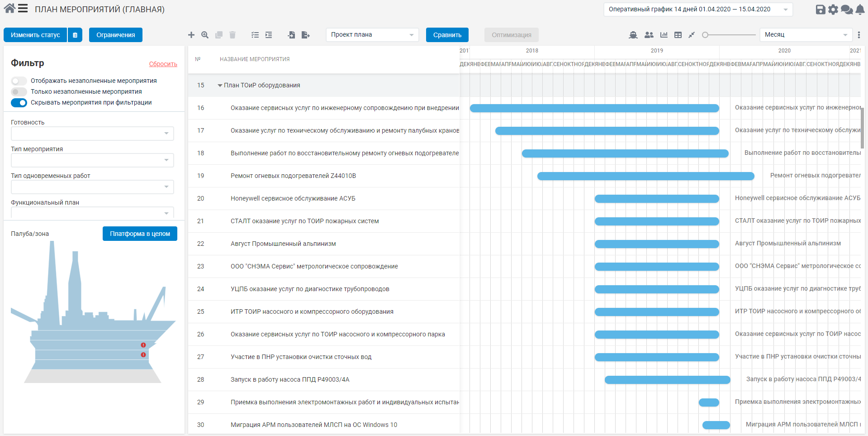Click the timeline zoom slider handle
Screen dimensions: 868x436
click(x=705, y=35)
